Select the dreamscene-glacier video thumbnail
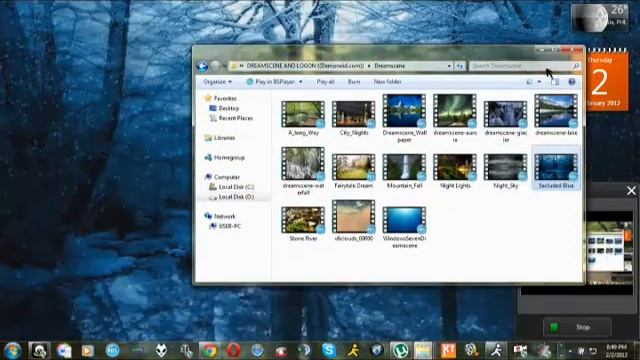This screenshot has width=640, height=360. [x=505, y=114]
